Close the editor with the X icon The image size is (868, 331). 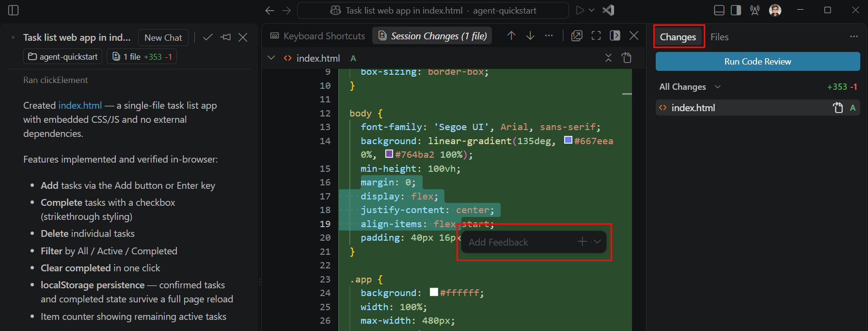click(634, 35)
